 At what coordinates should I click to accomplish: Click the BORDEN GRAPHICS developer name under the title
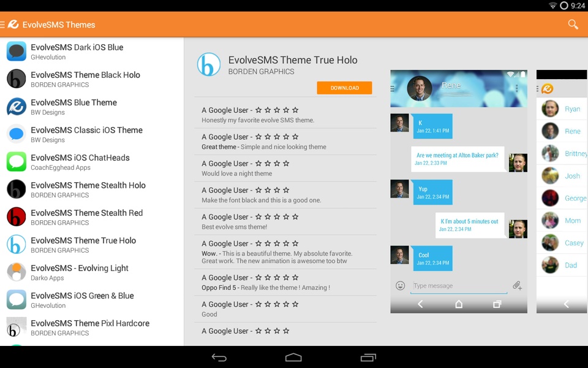[x=262, y=72]
